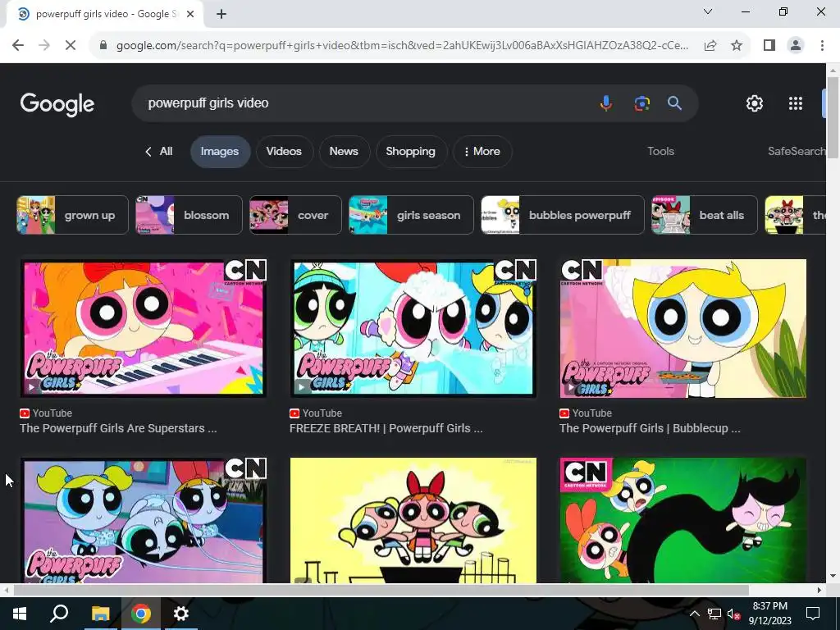This screenshot has width=840, height=630.
Task: Select the 'beat alls' suggestion chip
Action: [705, 215]
